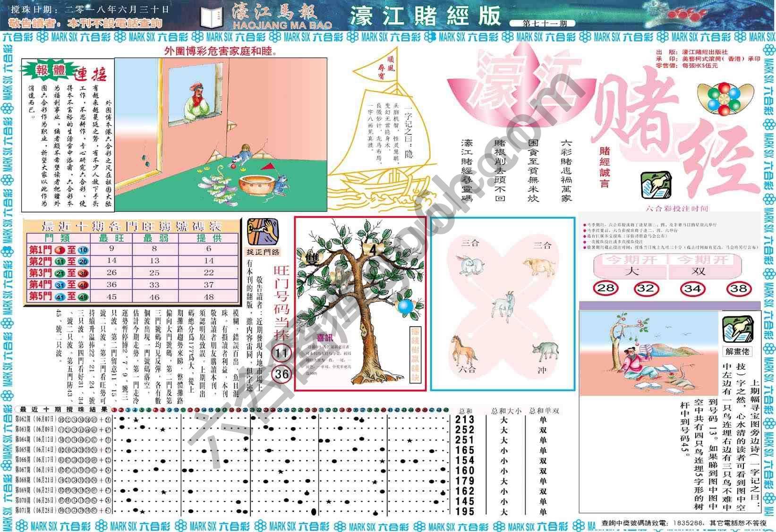
Task: Click the writing-hand icon above 解畫佬
Action: [738, 329]
